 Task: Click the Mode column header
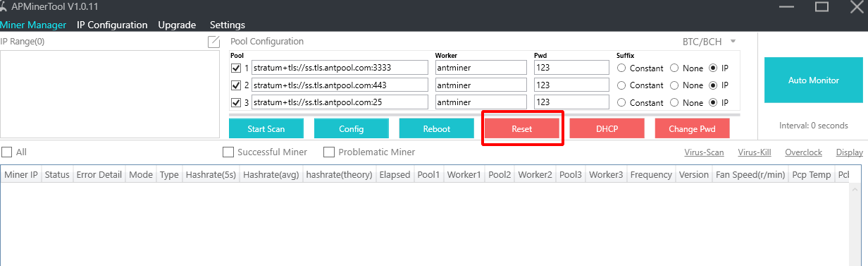141,174
